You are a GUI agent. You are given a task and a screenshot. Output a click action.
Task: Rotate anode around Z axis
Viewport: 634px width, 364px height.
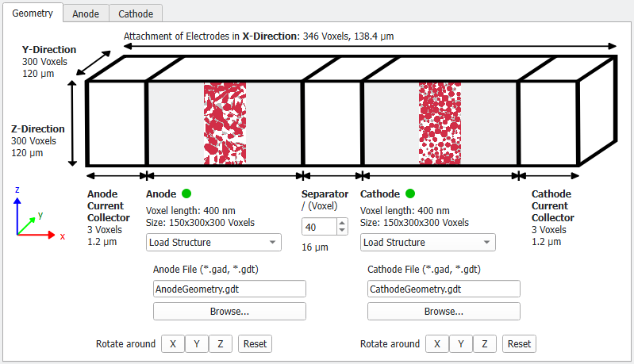[x=221, y=344]
